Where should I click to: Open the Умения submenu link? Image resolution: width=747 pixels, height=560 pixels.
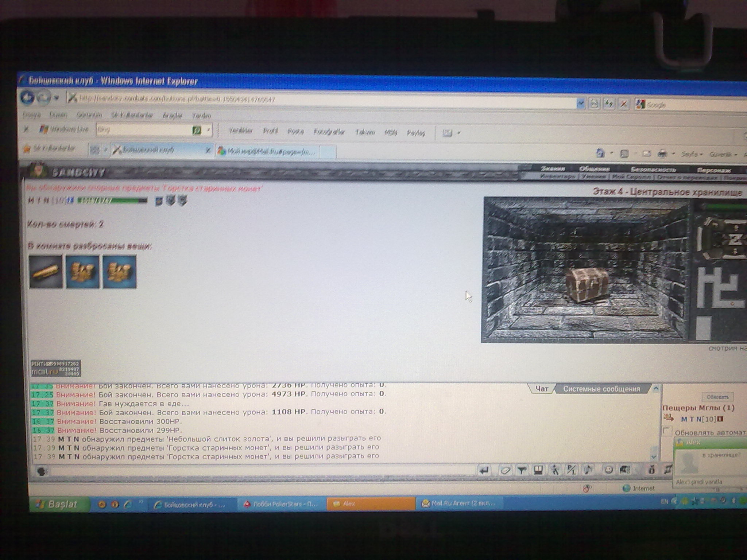click(593, 176)
